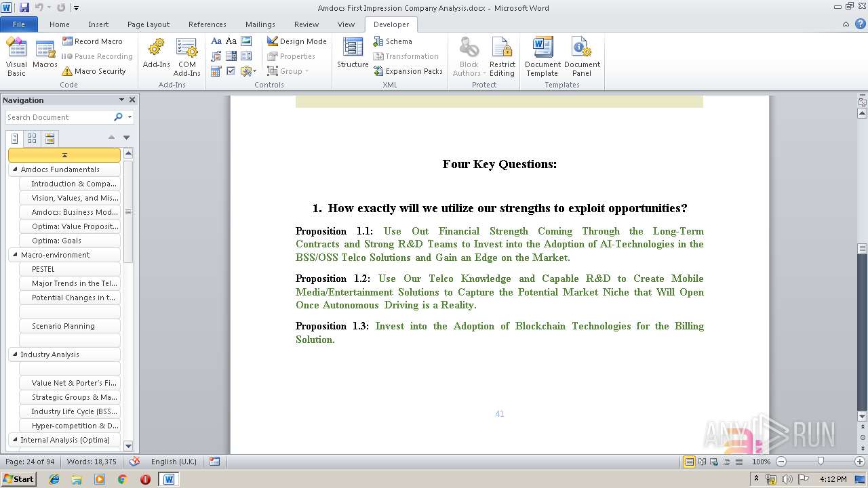Go to previous heading arrow
This screenshot has width=868, height=488.
[x=111, y=137]
